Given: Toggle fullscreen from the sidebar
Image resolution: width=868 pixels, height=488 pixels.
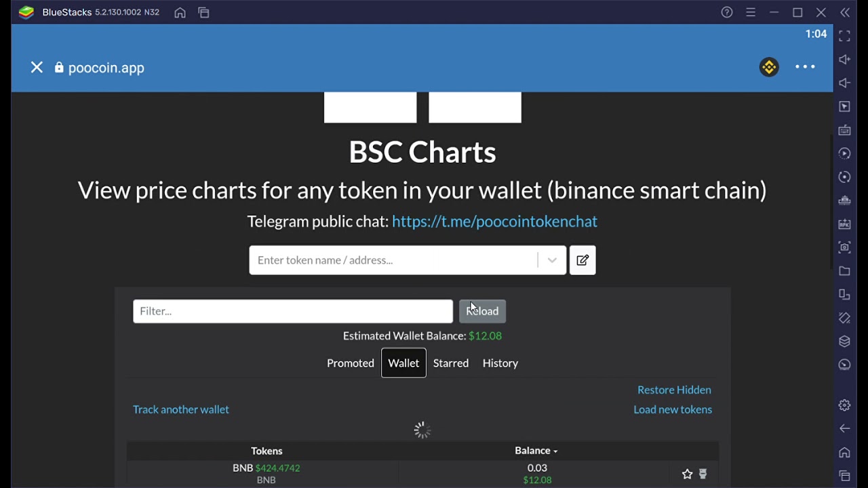Looking at the screenshot, I should pos(844,37).
